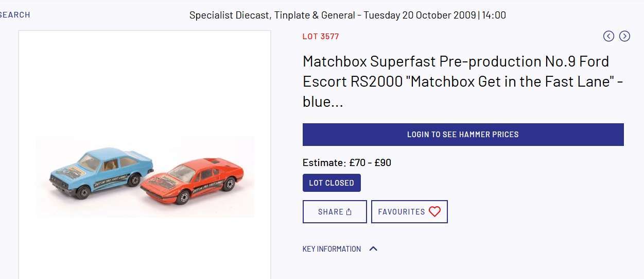This screenshot has height=279, width=644.
Task: Collapse Key Information using the chevron
Action: click(x=374, y=249)
